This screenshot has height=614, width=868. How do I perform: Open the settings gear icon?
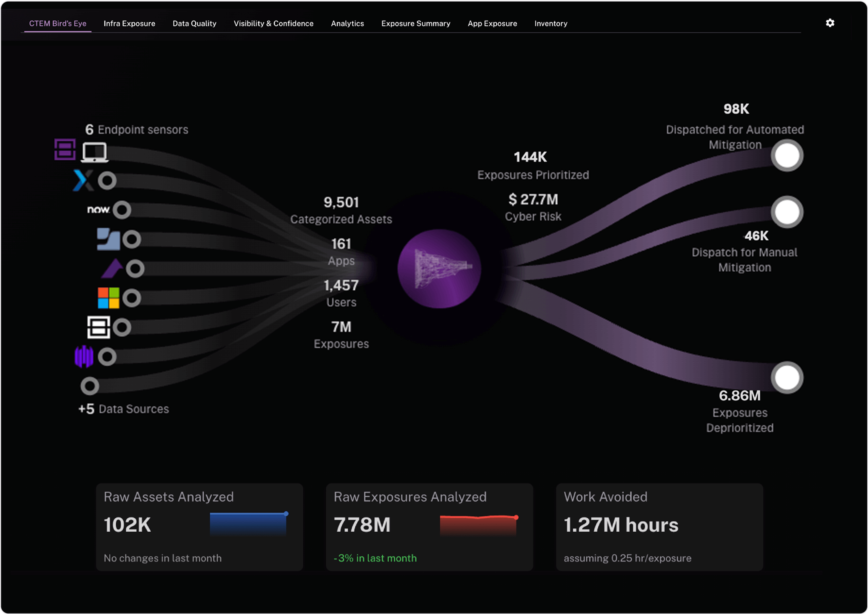(x=830, y=23)
